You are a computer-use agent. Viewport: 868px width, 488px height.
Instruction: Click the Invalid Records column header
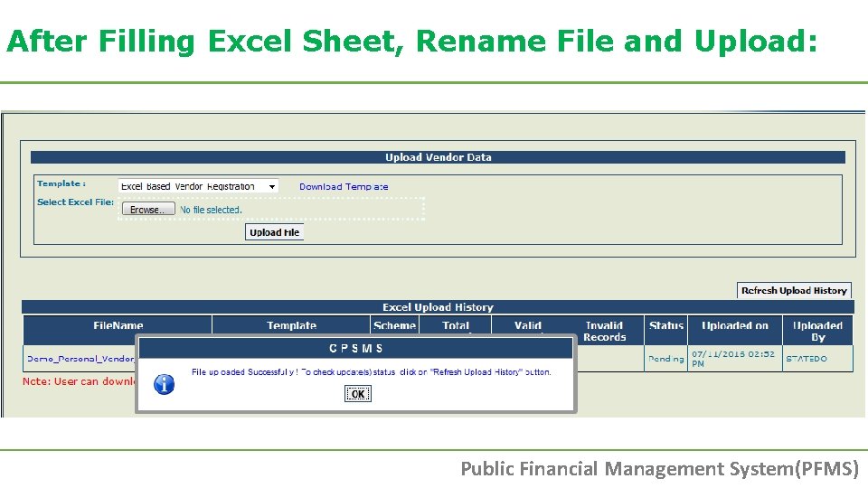click(x=605, y=331)
